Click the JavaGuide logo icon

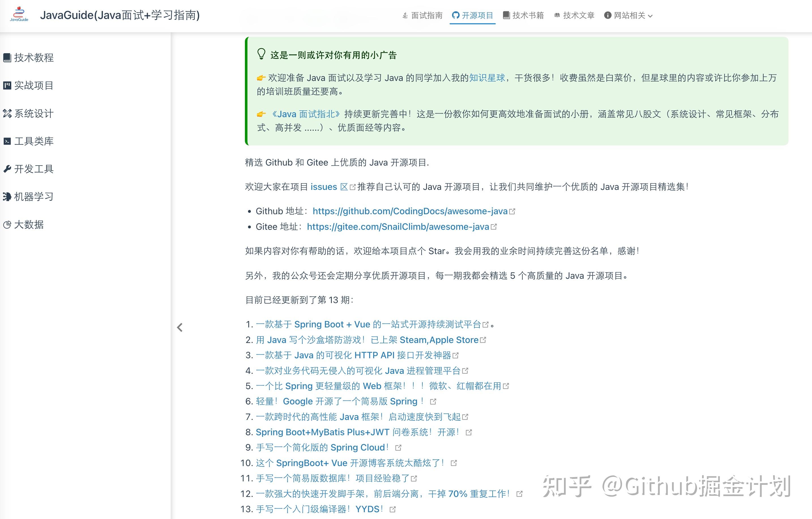tap(19, 15)
